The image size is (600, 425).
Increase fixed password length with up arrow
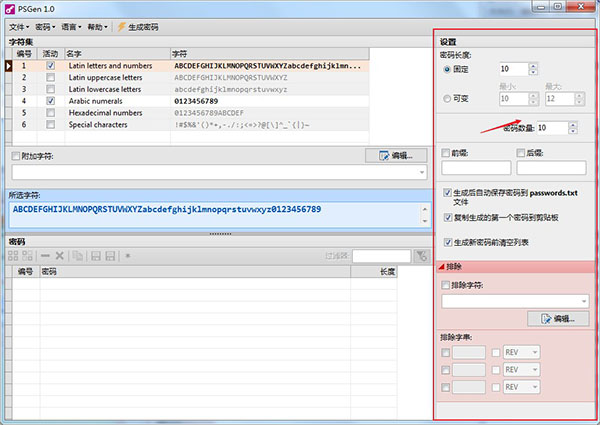tap(533, 66)
